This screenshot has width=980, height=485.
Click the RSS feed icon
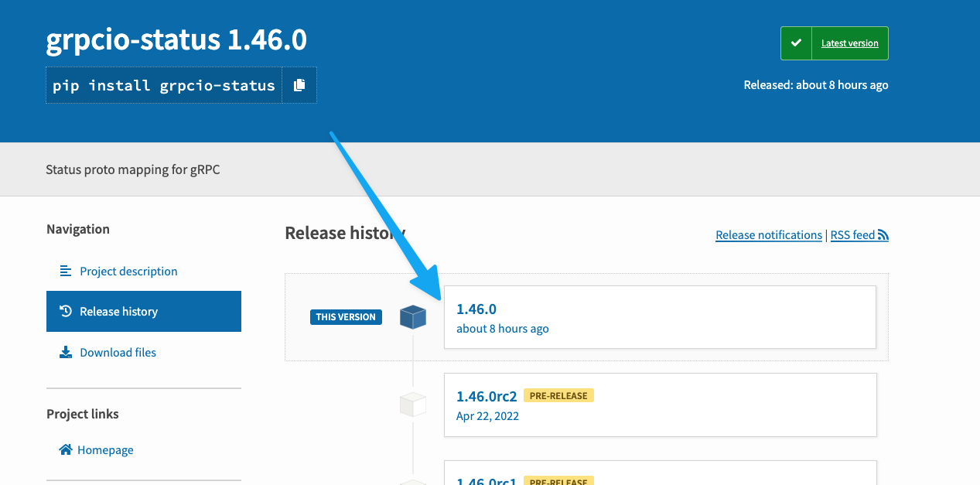(x=883, y=235)
